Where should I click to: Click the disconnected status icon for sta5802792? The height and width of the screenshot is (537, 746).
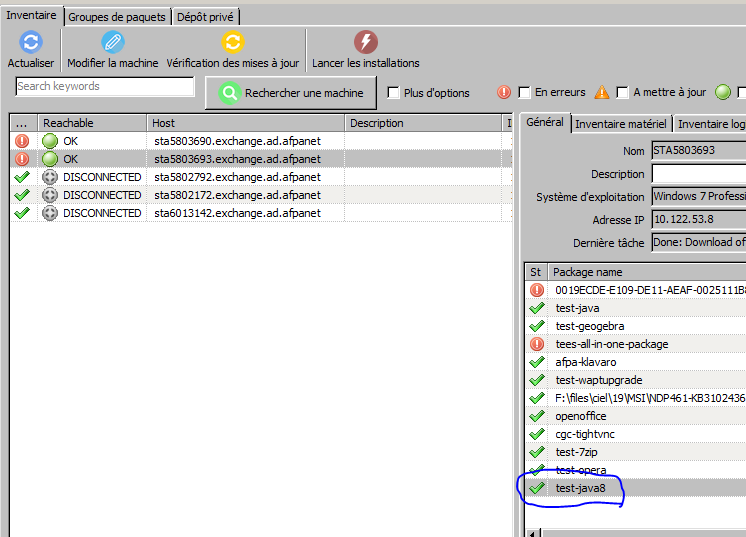(x=50, y=177)
